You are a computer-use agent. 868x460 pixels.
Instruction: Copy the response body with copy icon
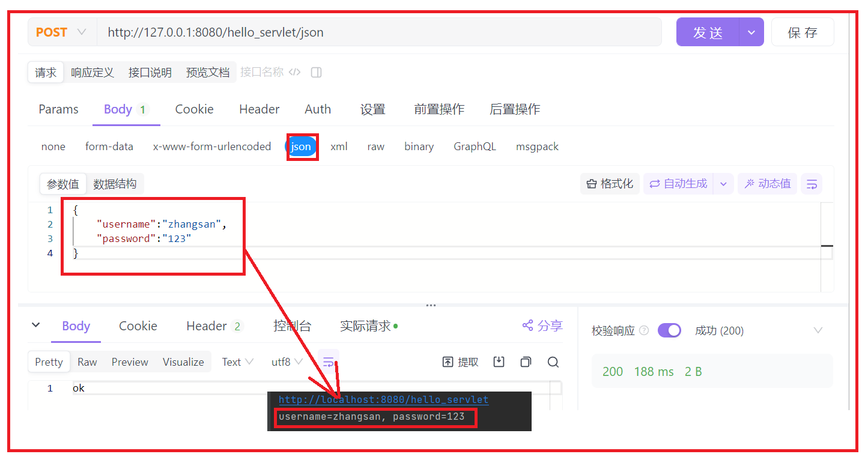pyautogui.click(x=526, y=362)
